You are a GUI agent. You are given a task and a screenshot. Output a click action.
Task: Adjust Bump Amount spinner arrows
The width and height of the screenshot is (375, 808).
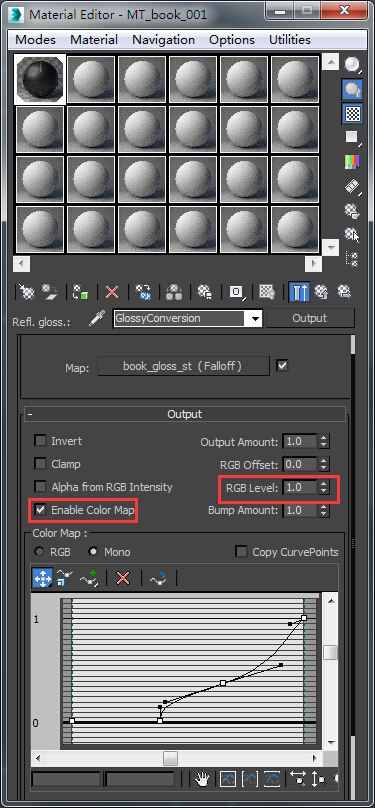(323, 510)
